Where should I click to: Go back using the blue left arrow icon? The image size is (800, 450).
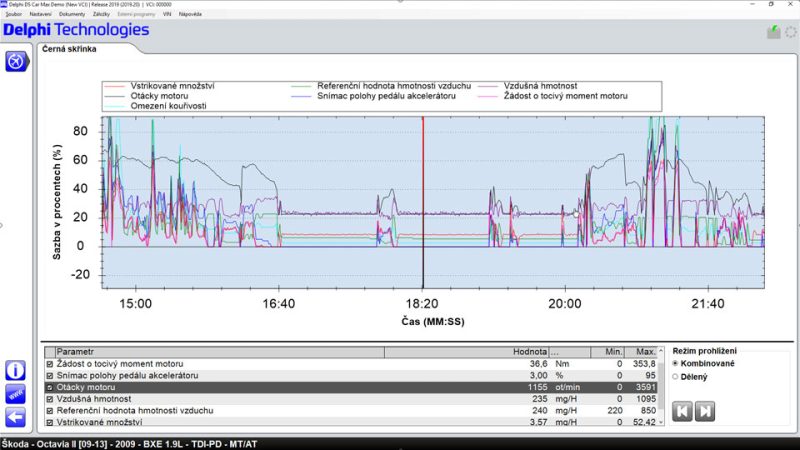tap(16, 416)
